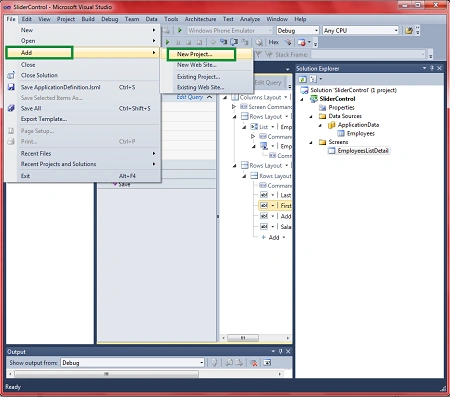The height and width of the screenshot is (397, 450).
Task: Expand the Screen Command Bar node
Action: (x=234, y=107)
